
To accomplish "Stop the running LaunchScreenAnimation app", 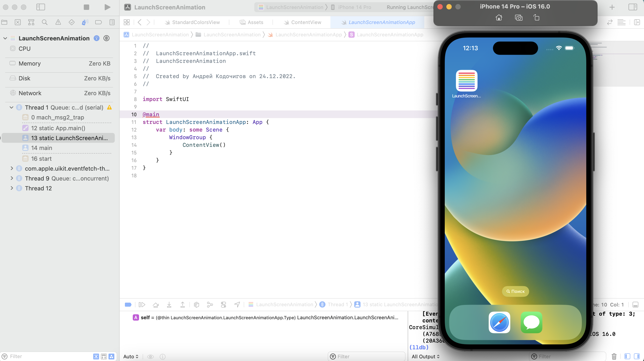I will 86,7.
